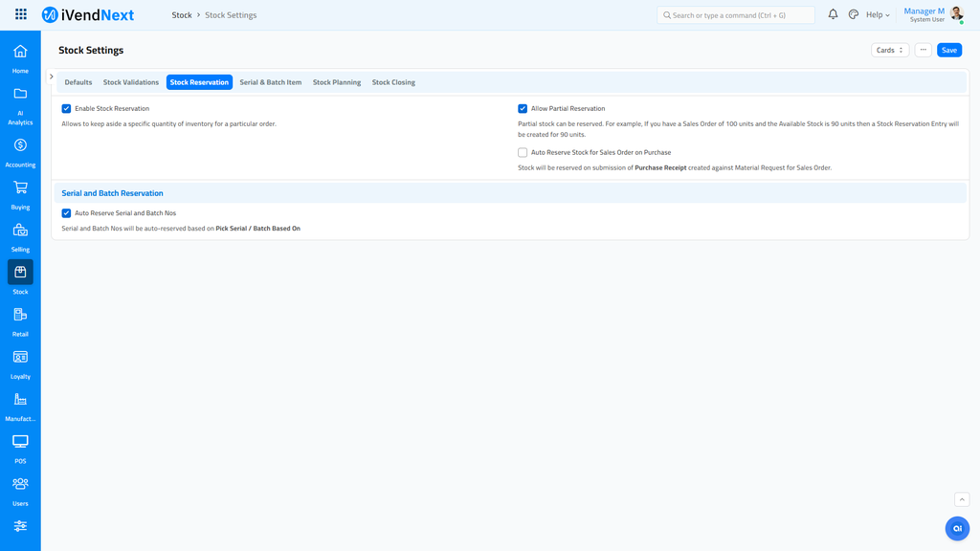This screenshot has width=980, height=551.
Task: Open Loyalty module in sidebar
Action: 20,364
